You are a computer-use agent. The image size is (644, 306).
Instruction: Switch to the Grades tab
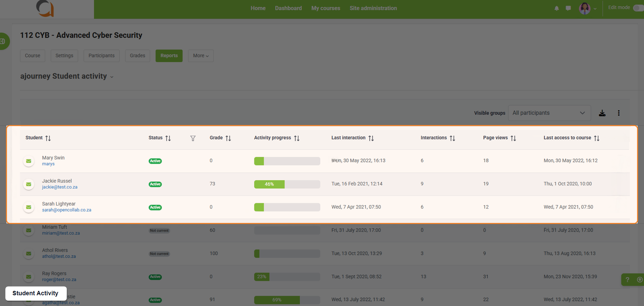pos(138,56)
